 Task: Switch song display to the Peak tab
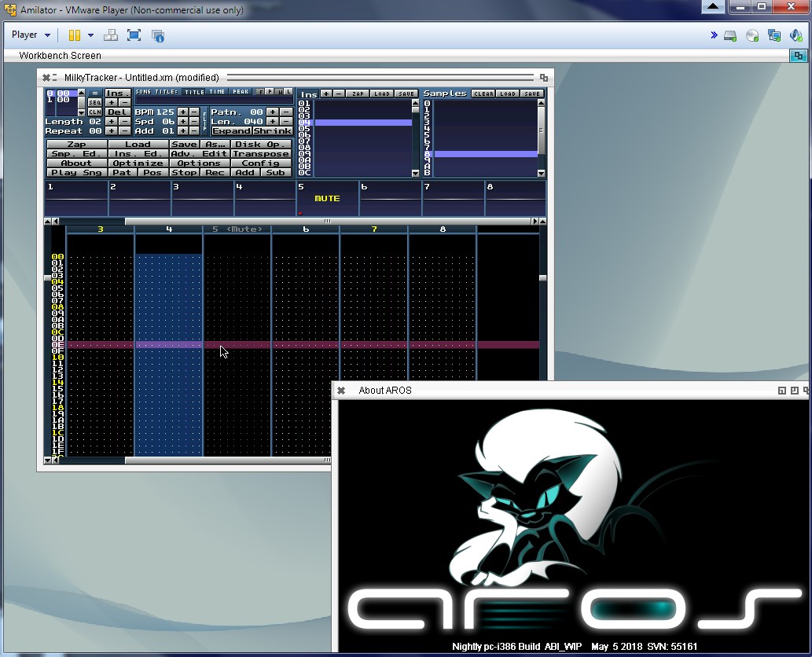click(241, 92)
